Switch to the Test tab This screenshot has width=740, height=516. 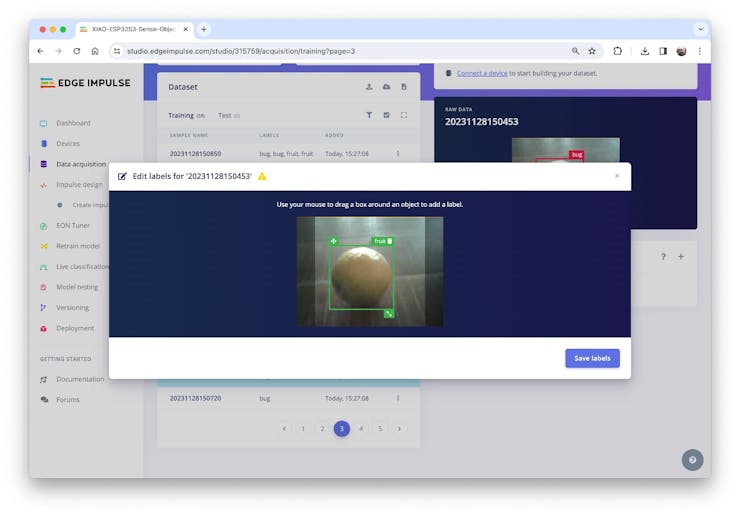click(x=225, y=116)
